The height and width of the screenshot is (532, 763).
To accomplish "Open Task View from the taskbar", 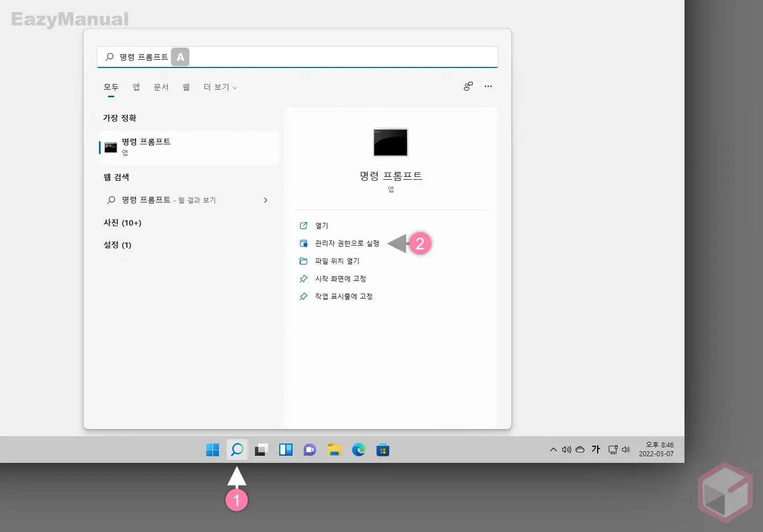I will point(261,450).
